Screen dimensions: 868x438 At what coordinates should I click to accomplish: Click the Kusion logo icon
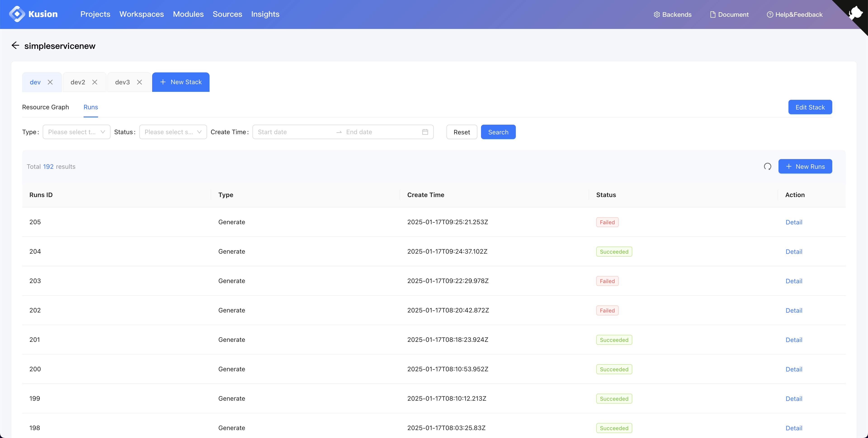point(17,14)
